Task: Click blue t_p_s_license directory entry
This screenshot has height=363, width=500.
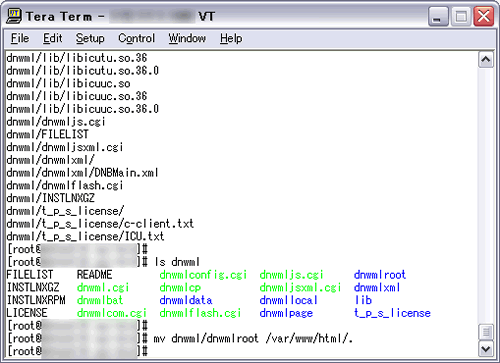Action: point(392,313)
